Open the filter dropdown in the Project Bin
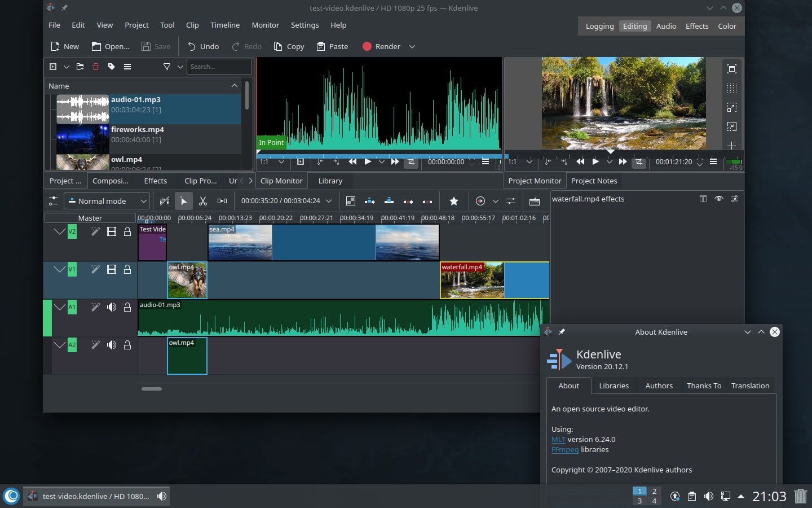The height and width of the screenshot is (508, 812). coord(180,67)
